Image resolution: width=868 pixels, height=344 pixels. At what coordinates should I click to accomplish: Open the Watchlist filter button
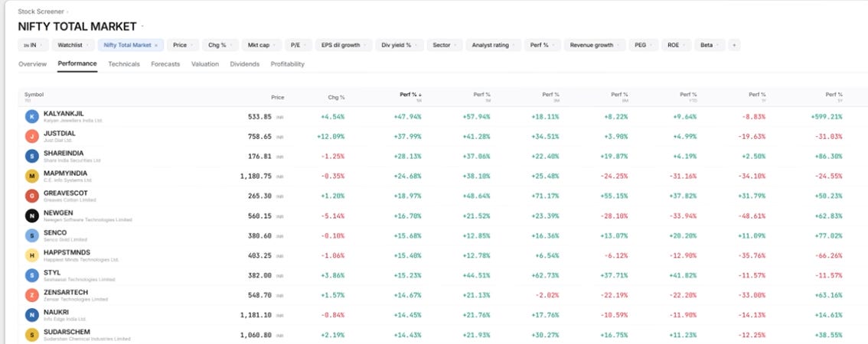coord(73,45)
